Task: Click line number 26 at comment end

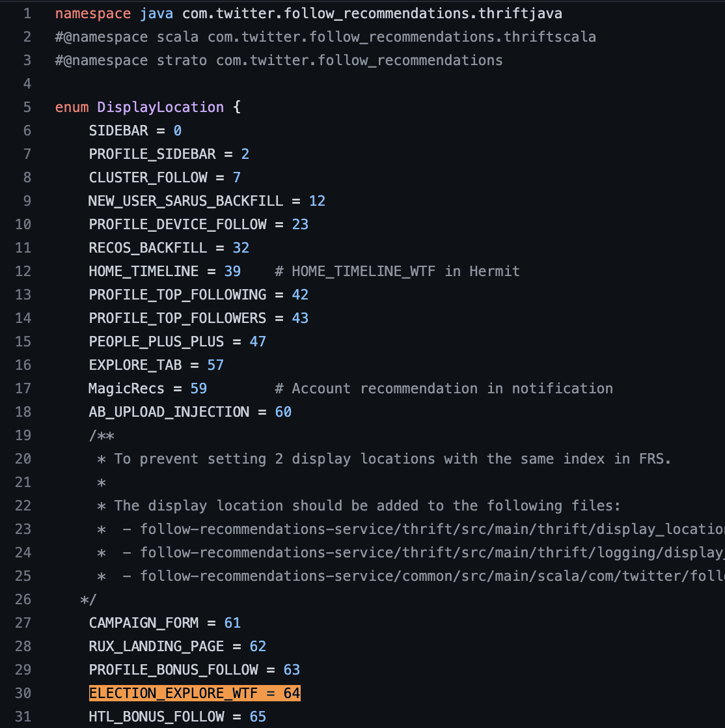Action: 23,600
